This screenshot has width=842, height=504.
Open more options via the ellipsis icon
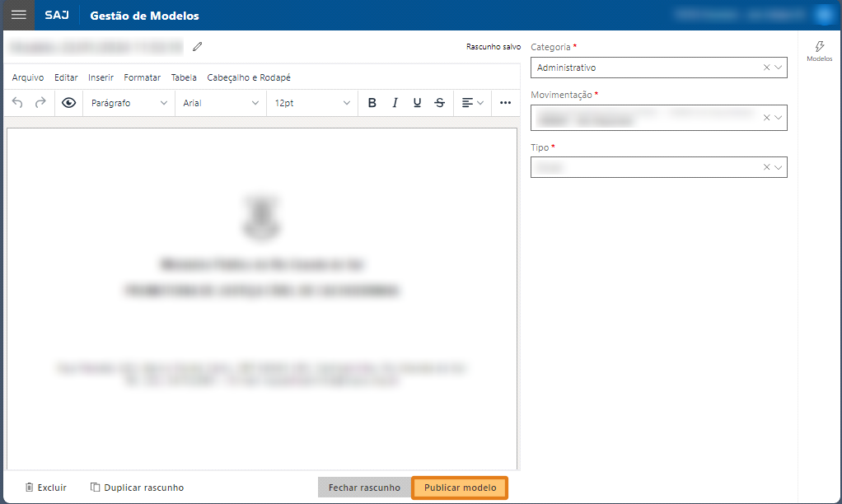504,102
